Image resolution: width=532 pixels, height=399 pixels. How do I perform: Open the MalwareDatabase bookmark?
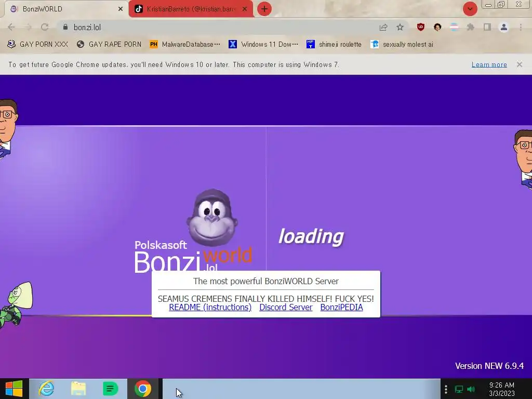(185, 45)
